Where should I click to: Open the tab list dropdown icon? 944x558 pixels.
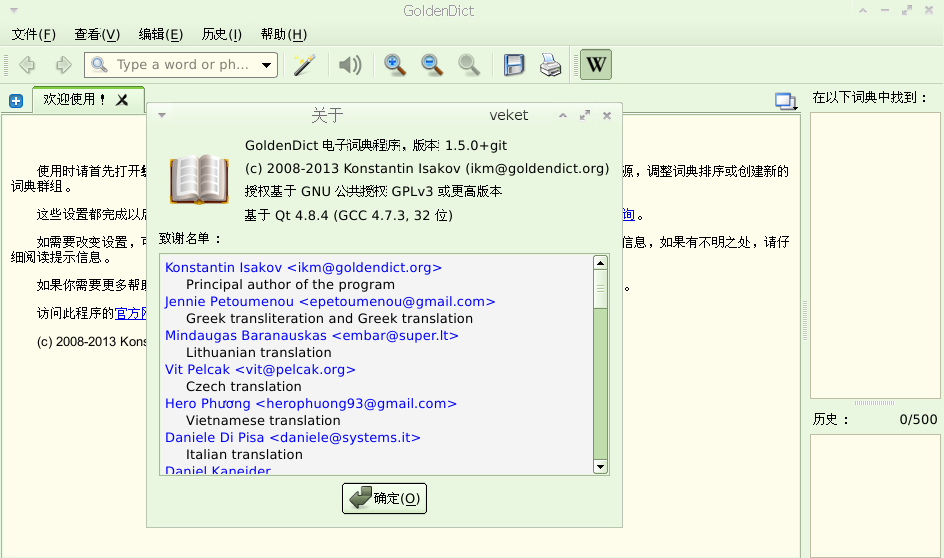click(786, 101)
